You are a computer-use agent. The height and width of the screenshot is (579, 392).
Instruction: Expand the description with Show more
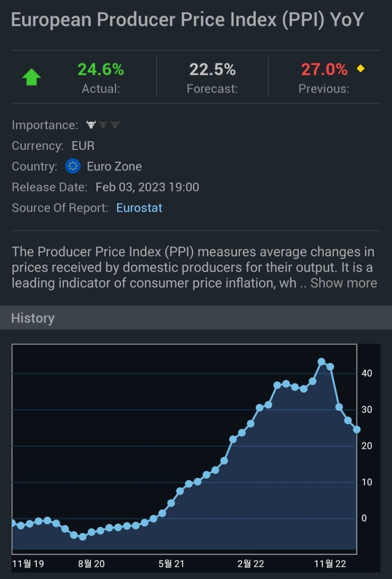(x=343, y=283)
